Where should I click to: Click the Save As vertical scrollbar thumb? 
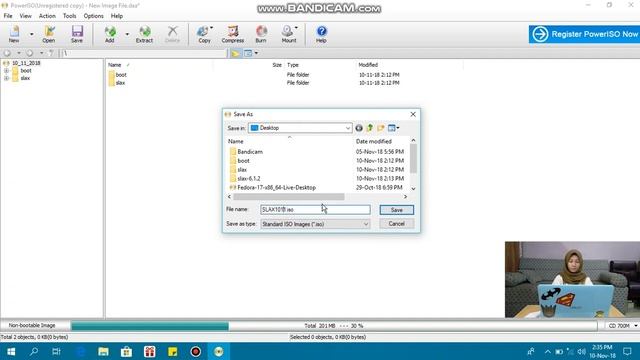(413, 158)
